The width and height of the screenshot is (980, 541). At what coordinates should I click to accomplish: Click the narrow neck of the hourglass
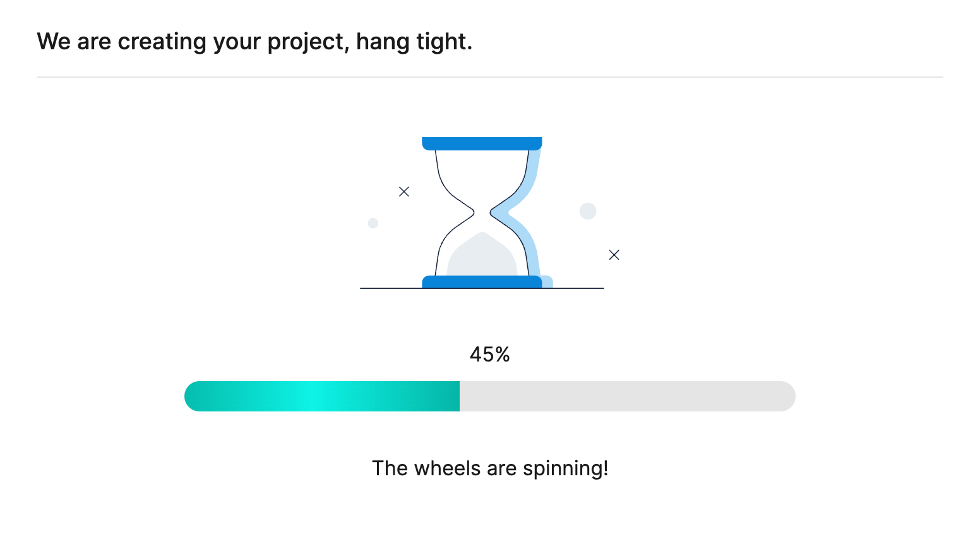pos(482,213)
